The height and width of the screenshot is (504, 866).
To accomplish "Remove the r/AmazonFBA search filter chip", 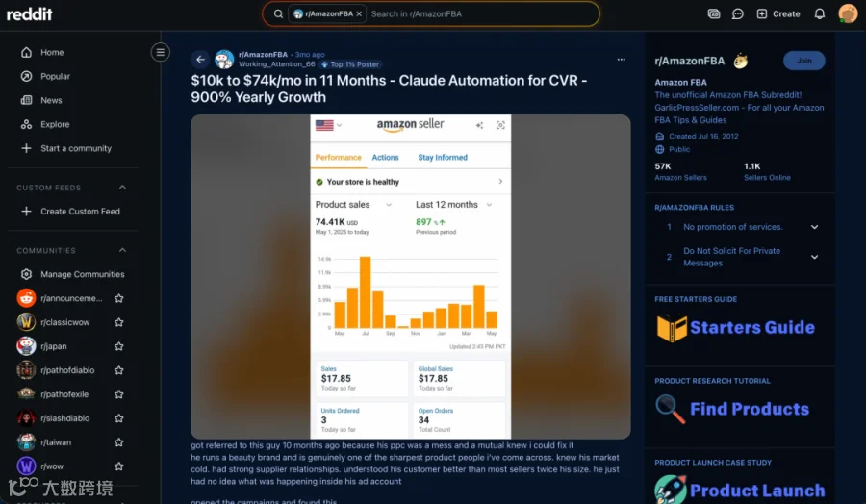I will (359, 13).
